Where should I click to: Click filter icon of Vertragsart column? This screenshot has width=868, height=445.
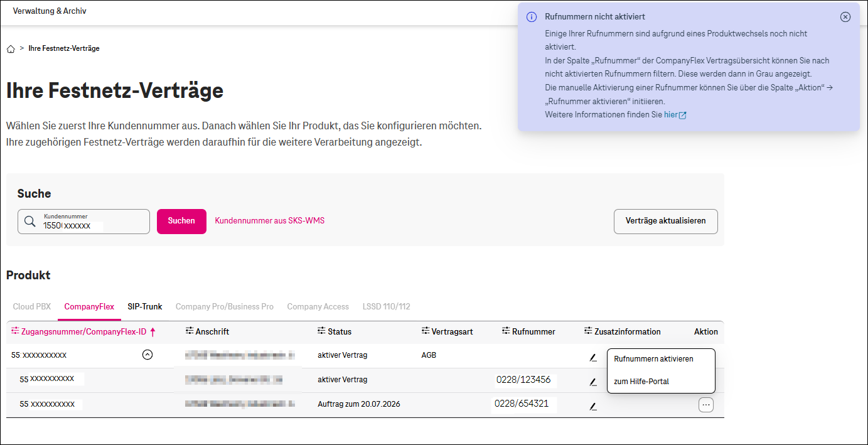point(426,331)
